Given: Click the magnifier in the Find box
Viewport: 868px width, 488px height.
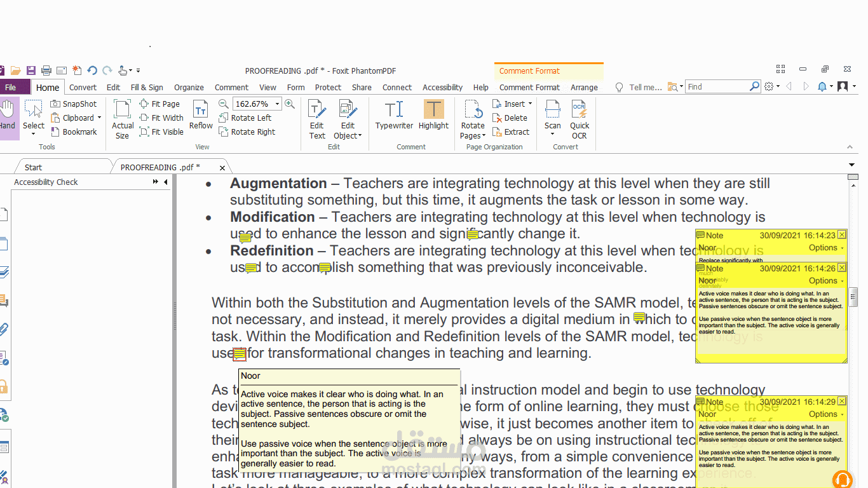Looking at the screenshot, I should point(754,86).
